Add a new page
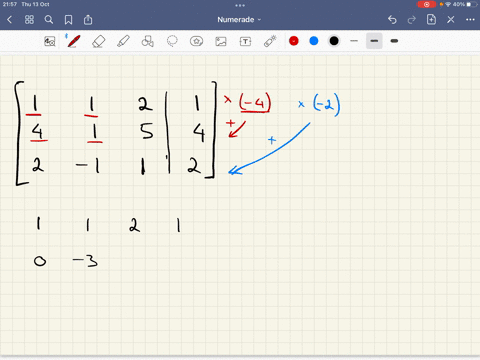The image size is (480, 360). (x=431, y=20)
